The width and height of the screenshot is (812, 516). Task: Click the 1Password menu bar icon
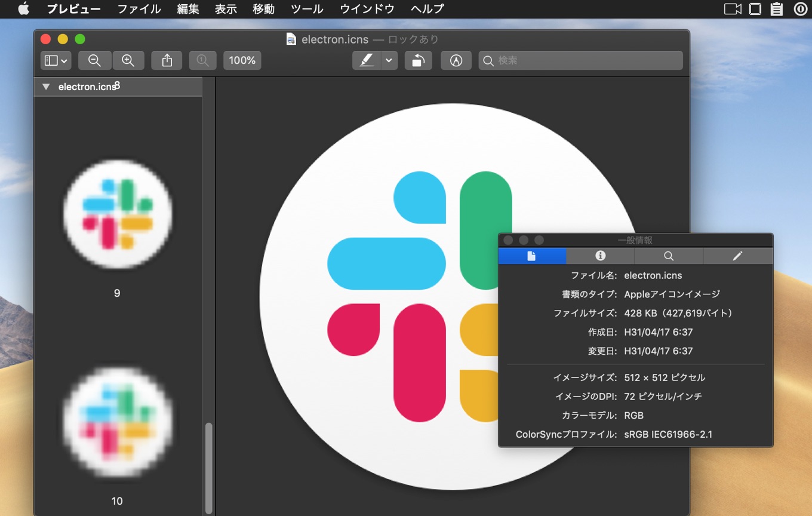(800, 9)
